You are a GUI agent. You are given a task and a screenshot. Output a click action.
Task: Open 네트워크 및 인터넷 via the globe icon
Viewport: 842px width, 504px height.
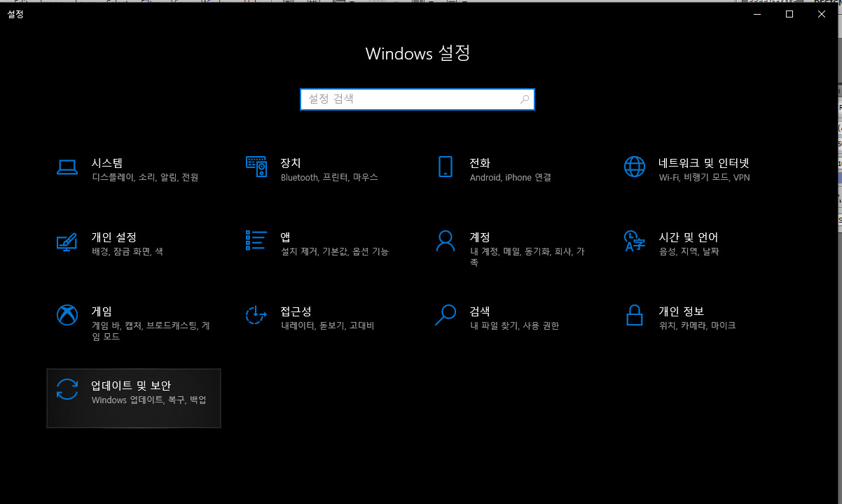[x=634, y=167]
